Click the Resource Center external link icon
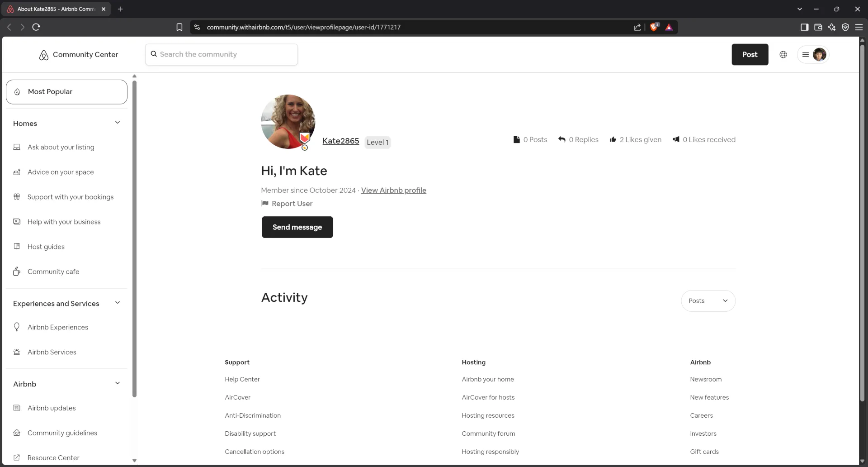This screenshot has height=467, width=868. point(17,457)
